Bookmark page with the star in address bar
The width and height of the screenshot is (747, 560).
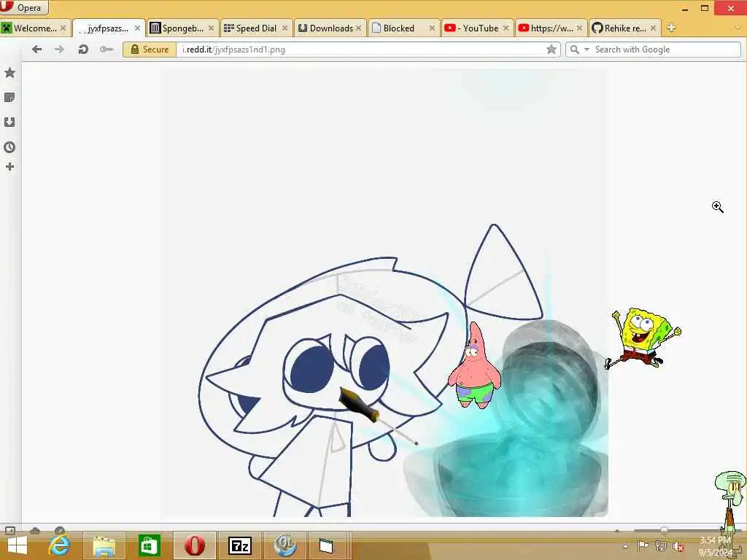[x=551, y=49]
